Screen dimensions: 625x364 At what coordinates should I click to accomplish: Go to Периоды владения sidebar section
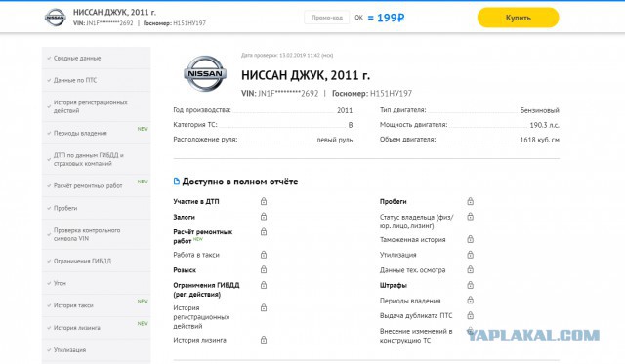pyautogui.click(x=97, y=133)
